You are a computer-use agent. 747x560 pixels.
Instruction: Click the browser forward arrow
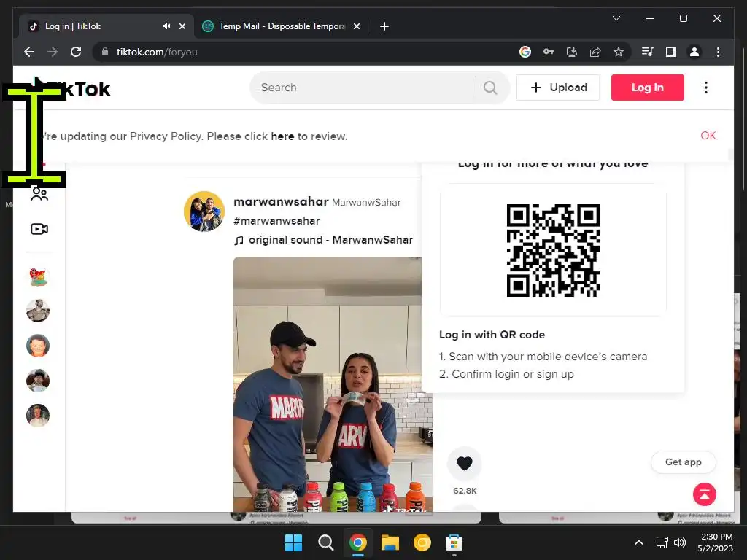53,52
